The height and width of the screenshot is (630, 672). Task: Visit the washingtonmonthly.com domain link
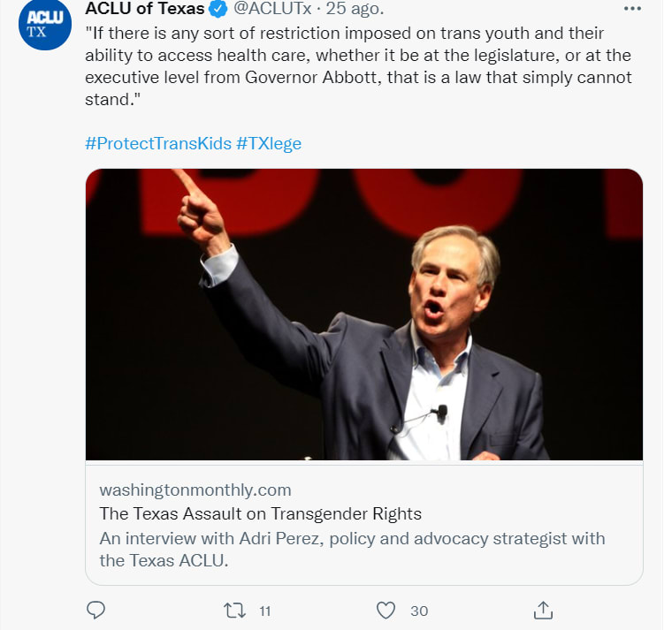tap(195, 490)
